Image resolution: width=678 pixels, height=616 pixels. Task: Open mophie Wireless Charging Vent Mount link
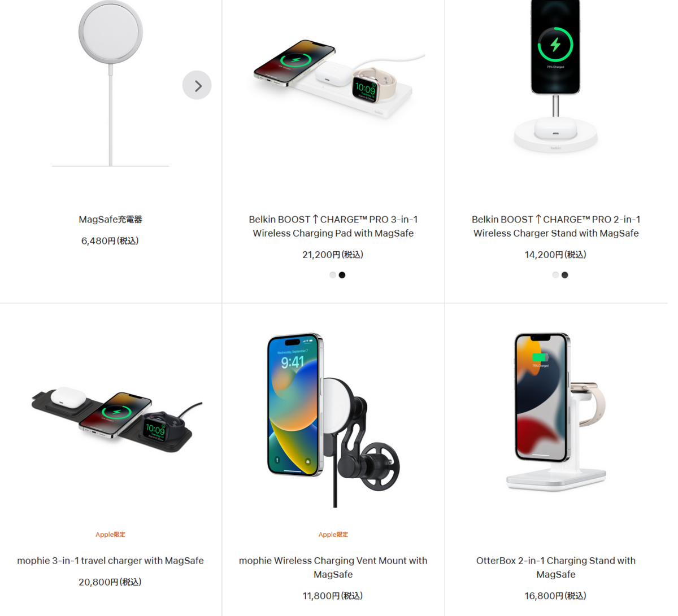(333, 567)
